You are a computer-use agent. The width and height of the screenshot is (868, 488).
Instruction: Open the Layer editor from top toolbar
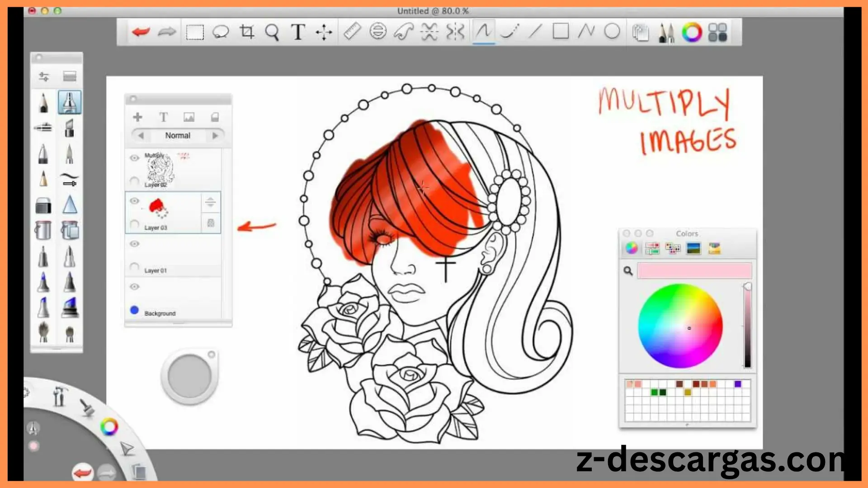(x=640, y=33)
